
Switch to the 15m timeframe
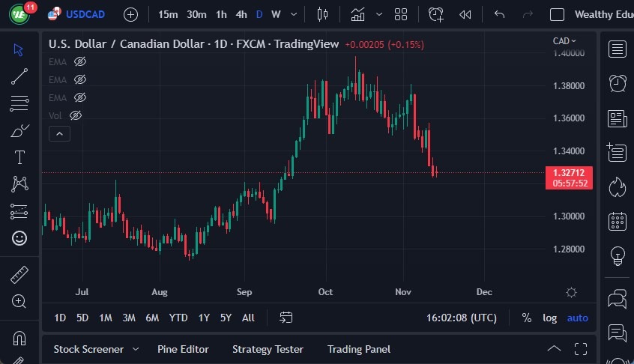(168, 14)
